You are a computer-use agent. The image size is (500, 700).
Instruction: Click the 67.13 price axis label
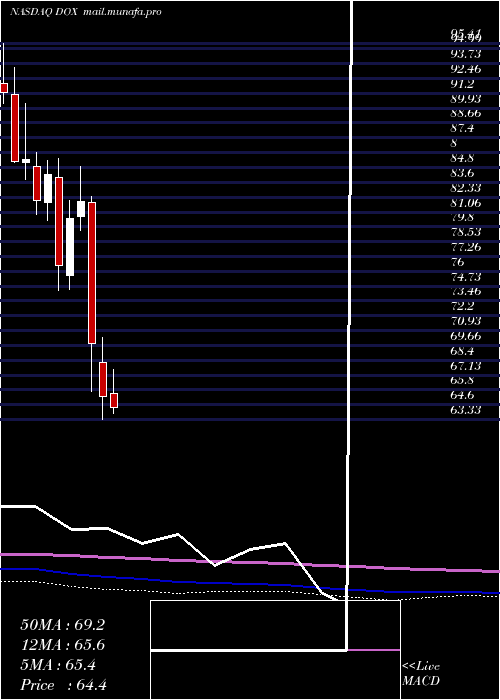(466, 366)
